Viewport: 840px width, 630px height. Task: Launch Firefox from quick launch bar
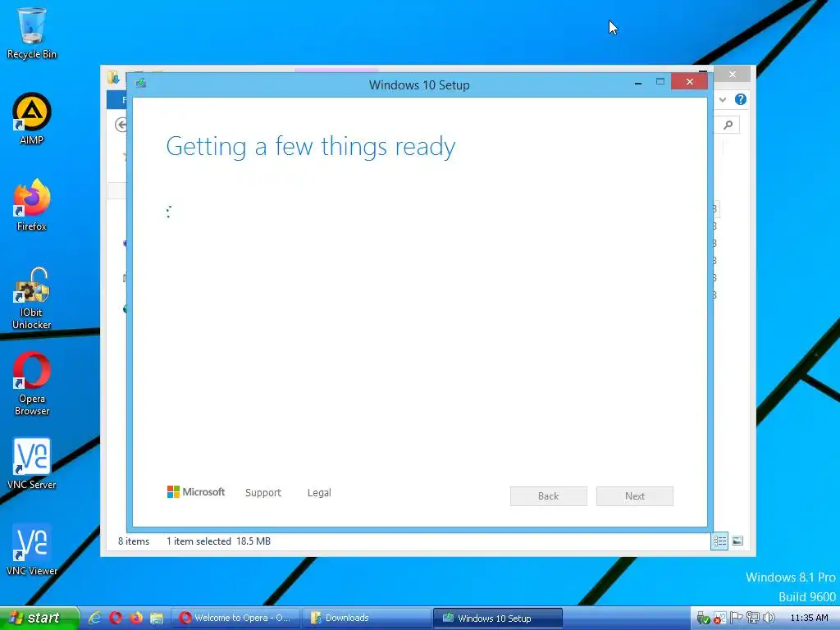[135, 618]
